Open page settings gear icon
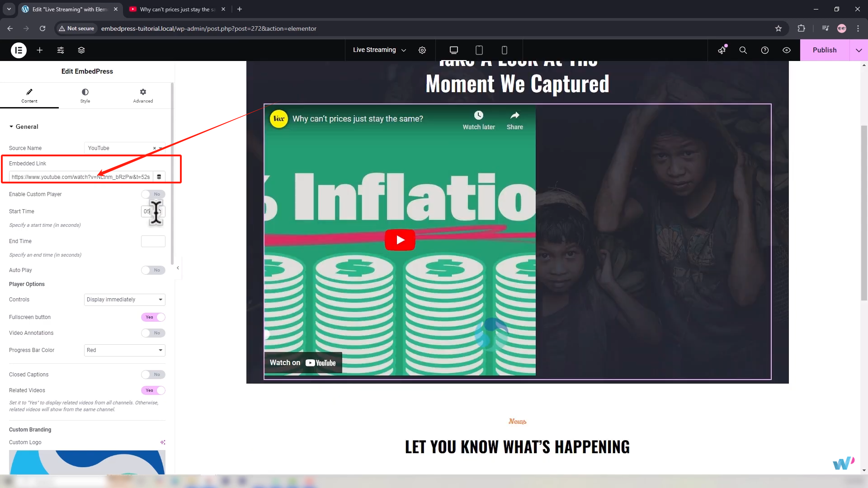This screenshot has width=868, height=488. pos(422,50)
